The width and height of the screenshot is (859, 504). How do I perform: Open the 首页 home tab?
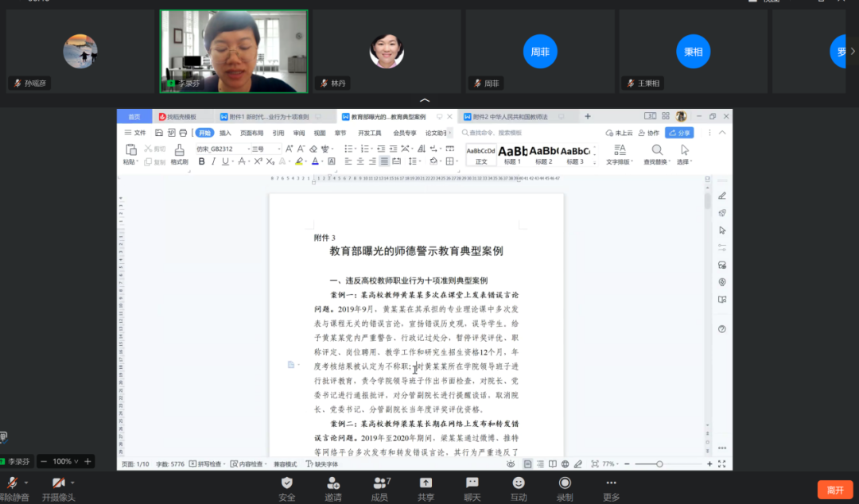pyautogui.click(x=134, y=117)
